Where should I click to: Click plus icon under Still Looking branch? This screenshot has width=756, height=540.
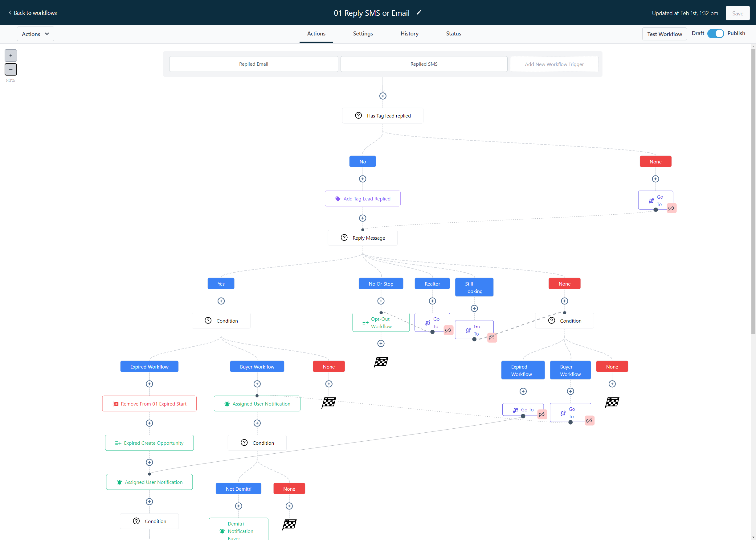(474, 309)
